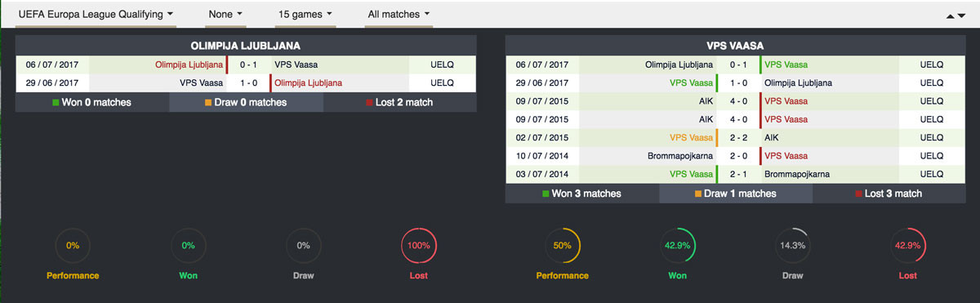The height and width of the screenshot is (303, 980).
Task: Open the 15 games dropdown
Action: pos(305,14)
